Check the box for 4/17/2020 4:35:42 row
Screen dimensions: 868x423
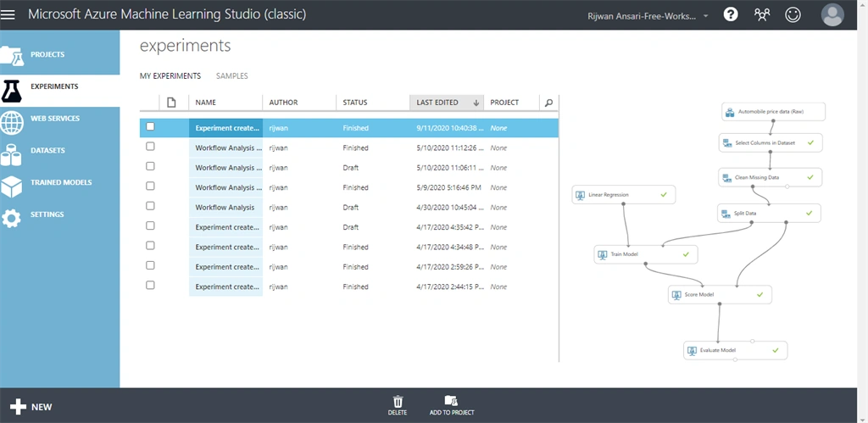[x=150, y=225]
